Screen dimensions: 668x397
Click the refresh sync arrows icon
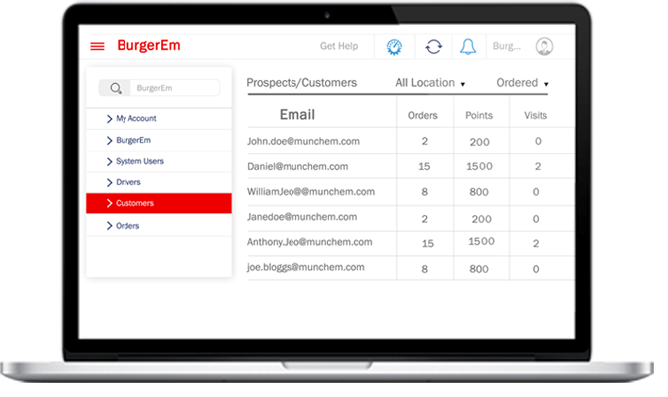pyautogui.click(x=434, y=46)
